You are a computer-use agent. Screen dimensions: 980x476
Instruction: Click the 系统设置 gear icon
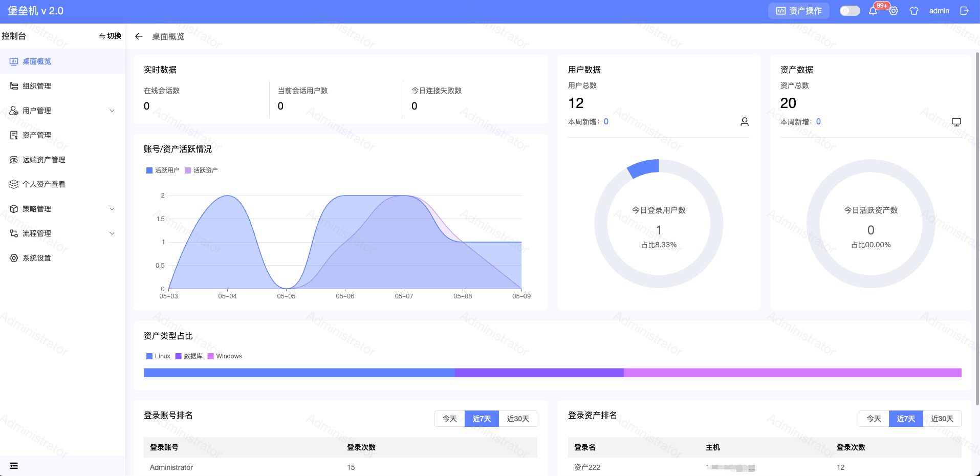click(14, 258)
